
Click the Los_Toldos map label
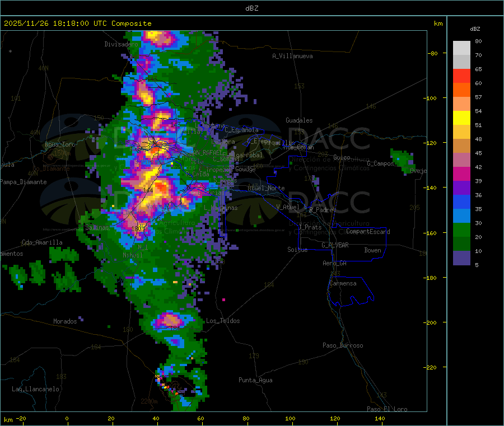[x=223, y=321]
